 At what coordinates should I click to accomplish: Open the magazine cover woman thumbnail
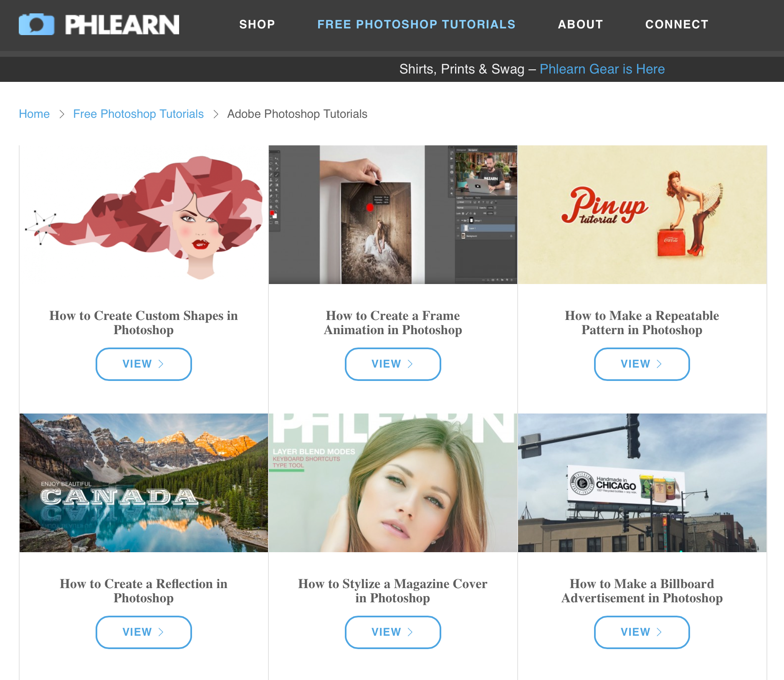pos(393,483)
